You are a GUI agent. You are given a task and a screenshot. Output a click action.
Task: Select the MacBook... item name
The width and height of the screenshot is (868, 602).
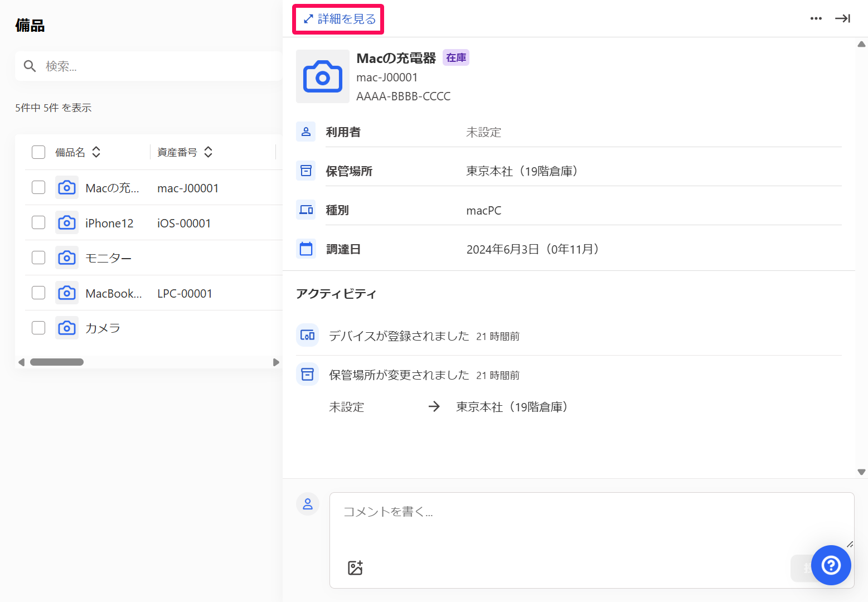(114, 293)
